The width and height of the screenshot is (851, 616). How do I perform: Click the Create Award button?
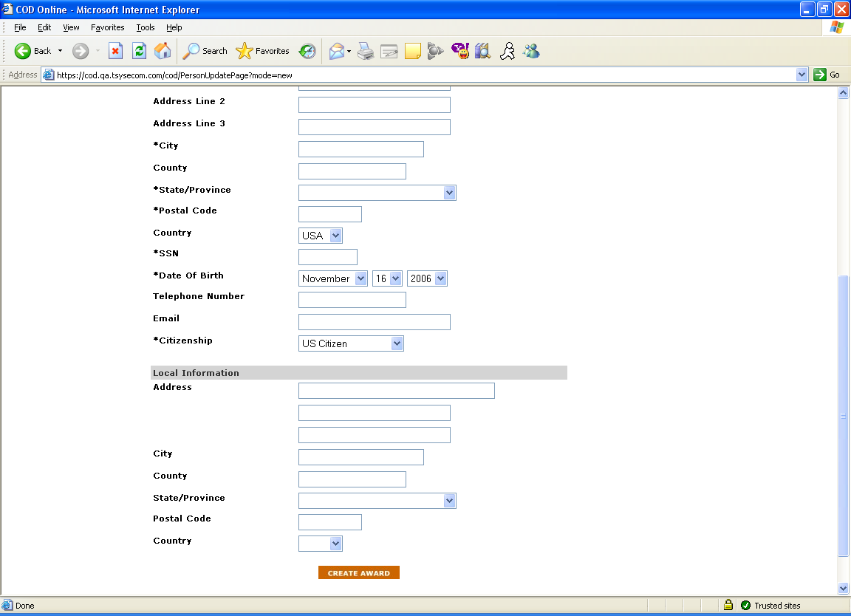[x=359, y=573]
